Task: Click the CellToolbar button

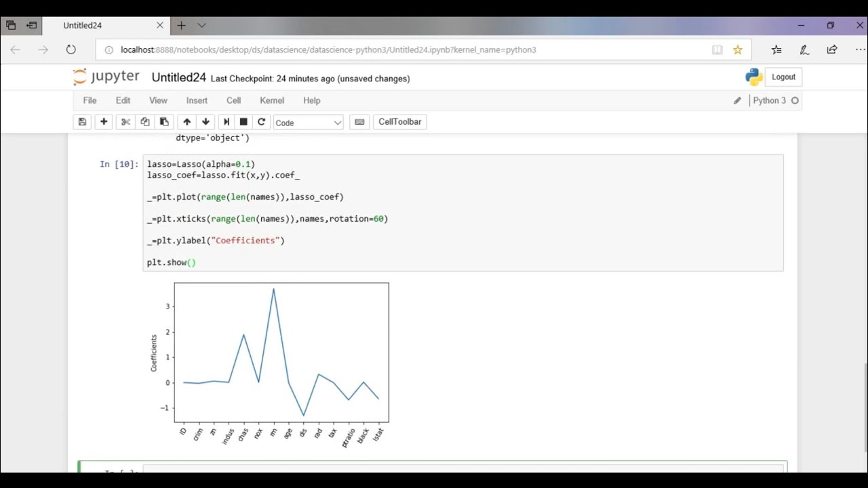Action: tap(399, 122)
